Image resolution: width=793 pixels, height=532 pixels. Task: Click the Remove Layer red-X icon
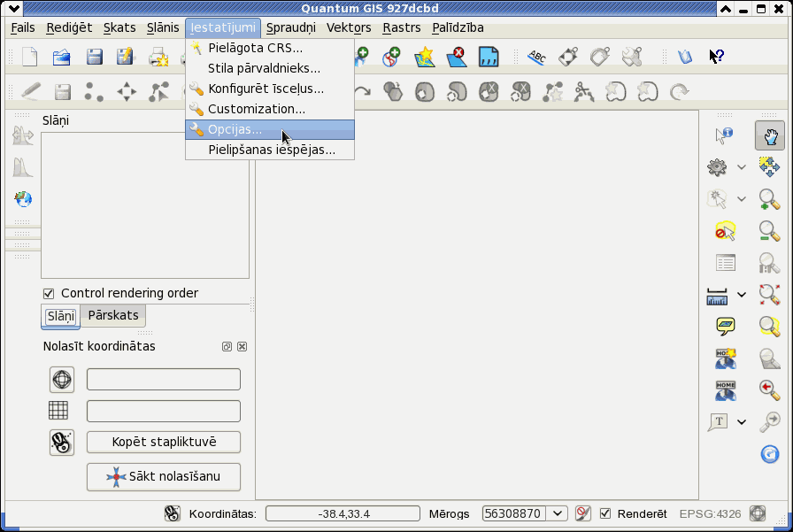click(x=456, y=58)
